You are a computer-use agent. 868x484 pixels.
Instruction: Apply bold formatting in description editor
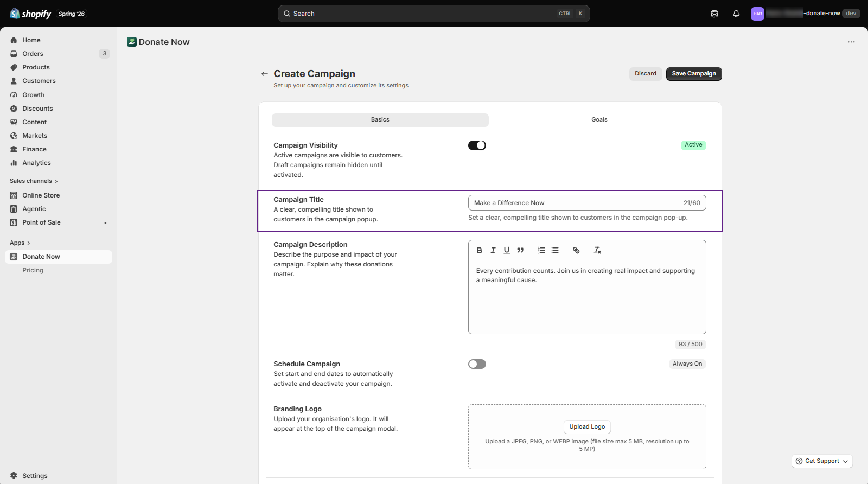tap(480, 250)
